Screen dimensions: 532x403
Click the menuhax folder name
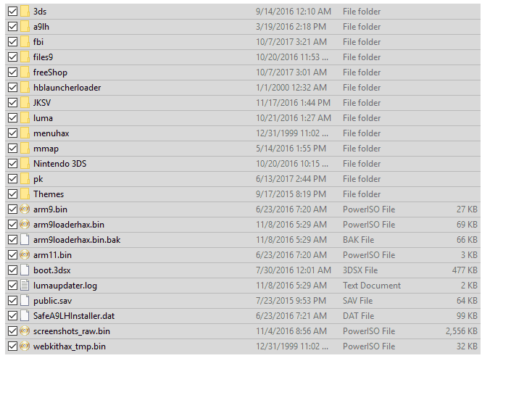(51, 133)
